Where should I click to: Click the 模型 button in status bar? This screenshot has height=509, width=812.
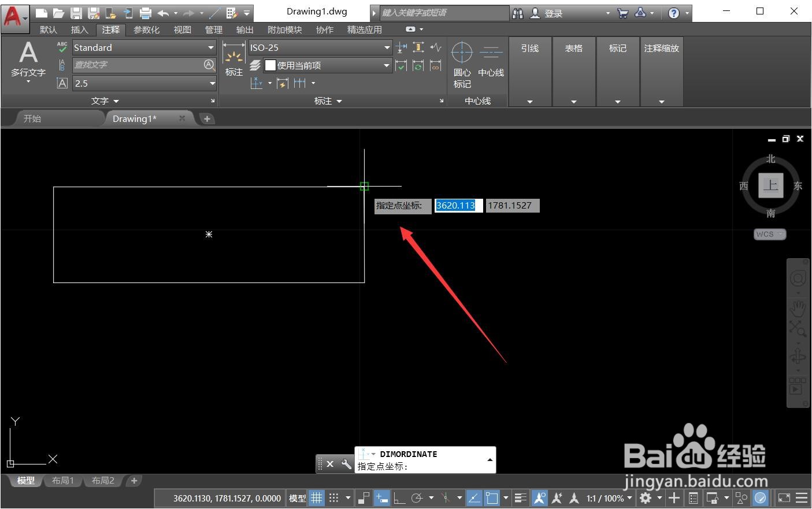point(297,497)
